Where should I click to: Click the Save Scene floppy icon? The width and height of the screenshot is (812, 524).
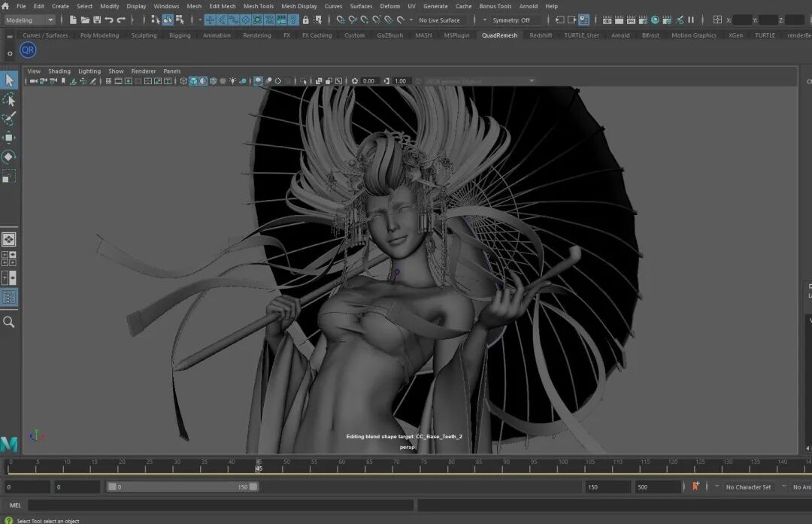click(x=97, y=20)
